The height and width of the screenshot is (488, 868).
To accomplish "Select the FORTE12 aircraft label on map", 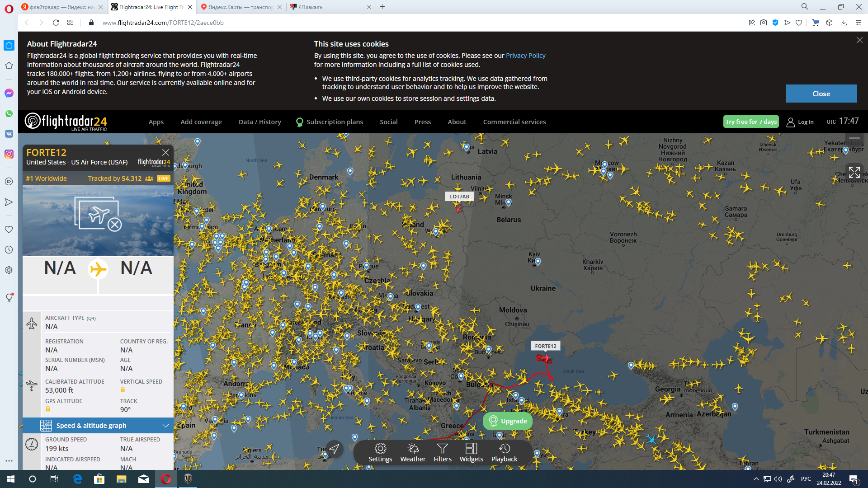I will [545, 346].
